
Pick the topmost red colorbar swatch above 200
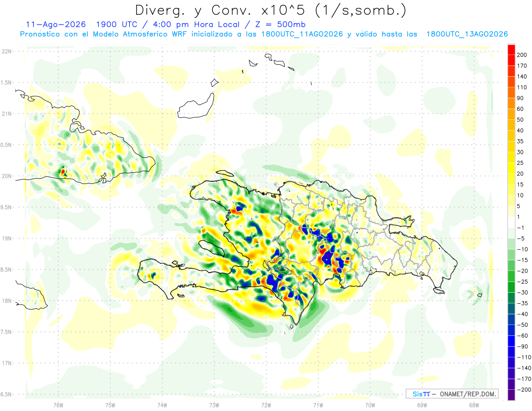511,50
